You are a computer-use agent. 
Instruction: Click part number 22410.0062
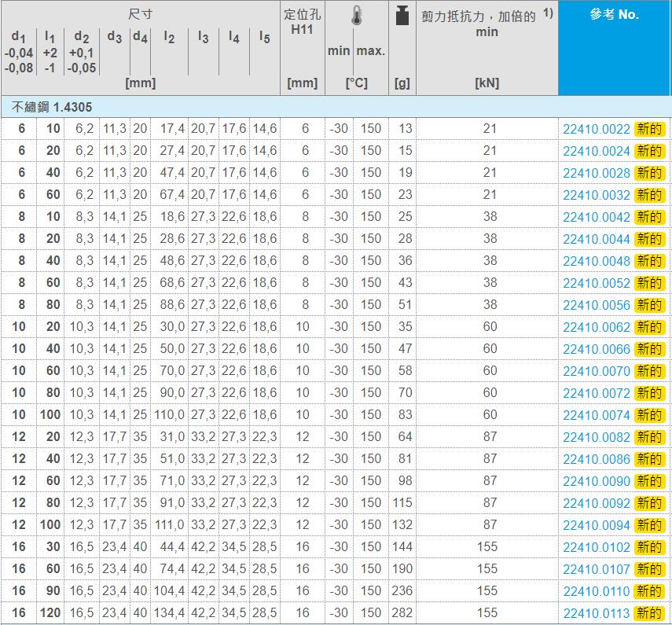click(x=596, y=327)
